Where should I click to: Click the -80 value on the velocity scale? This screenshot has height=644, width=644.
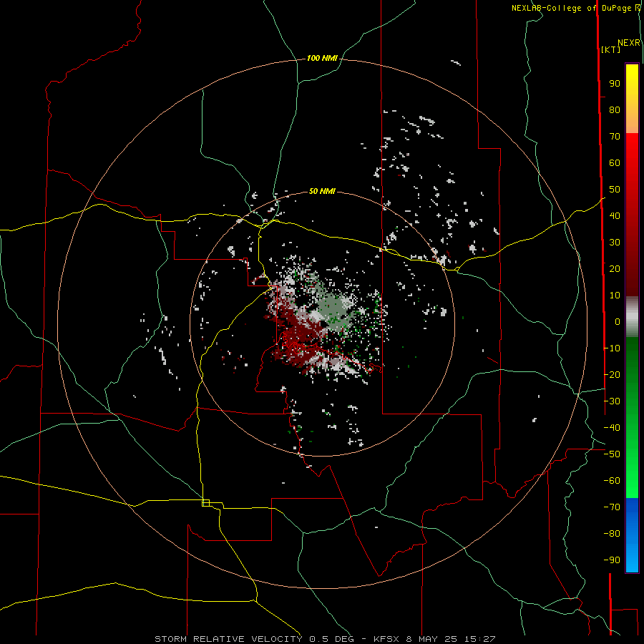pyautogui.click(x=612, y=534)
